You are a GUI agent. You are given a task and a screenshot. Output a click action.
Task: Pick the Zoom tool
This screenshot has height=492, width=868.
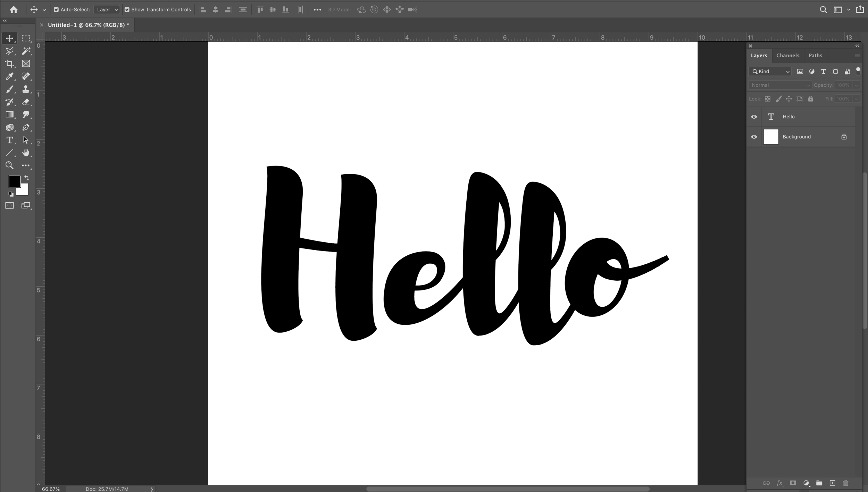click(x=10, y=166)
